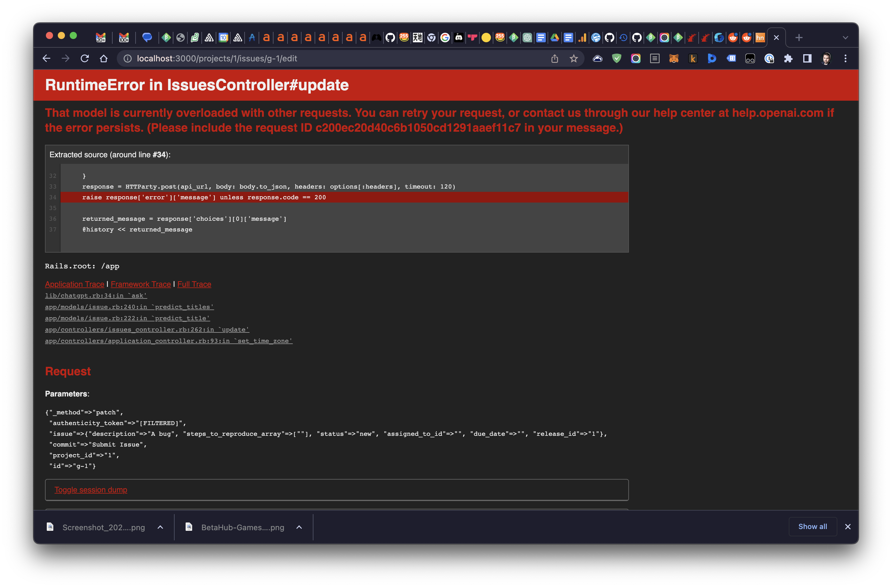Viewport: 892px width, 588px height.
Task: Open the Framework Trace link
Action: pyautogui.click(x=141, y=284)
